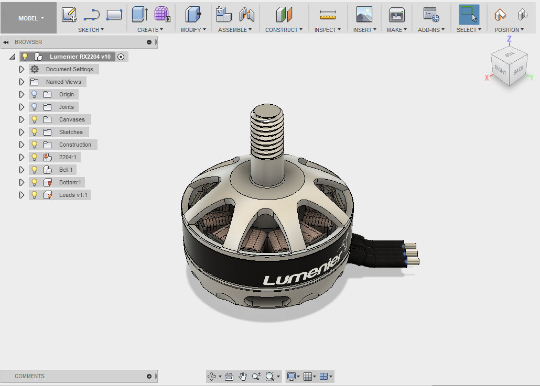
Task: Click the Measure ruler icon under Inspect
Action: point(328,15)
